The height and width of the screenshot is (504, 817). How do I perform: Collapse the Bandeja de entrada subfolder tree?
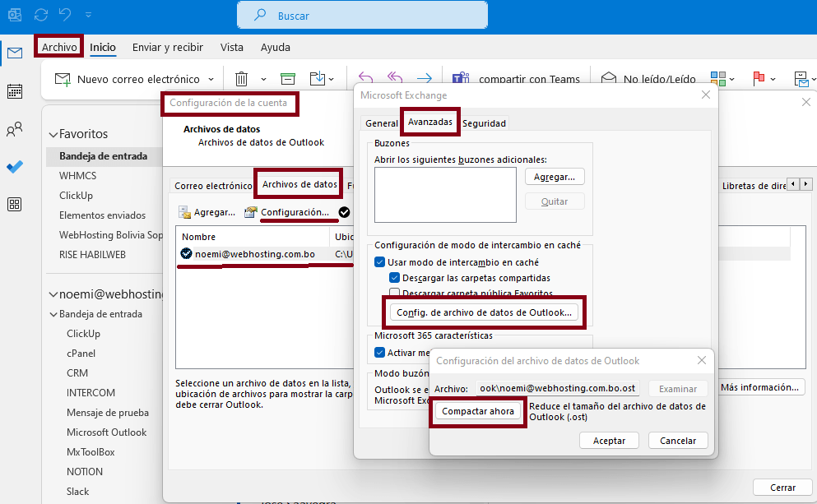tap(53, 314)
